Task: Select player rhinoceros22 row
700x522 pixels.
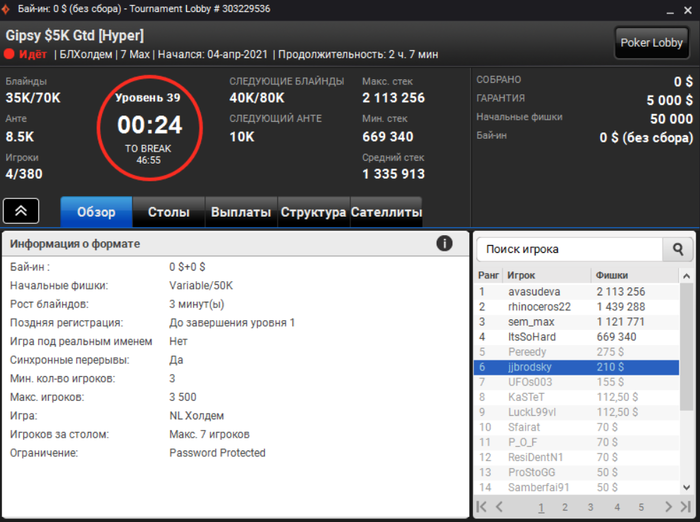Action: [x=576, y=307]
